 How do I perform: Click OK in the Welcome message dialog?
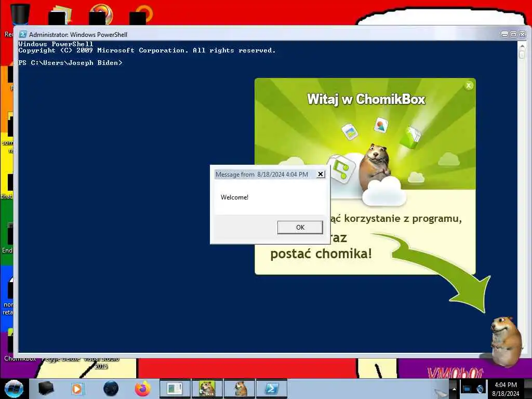coord(300,228)
